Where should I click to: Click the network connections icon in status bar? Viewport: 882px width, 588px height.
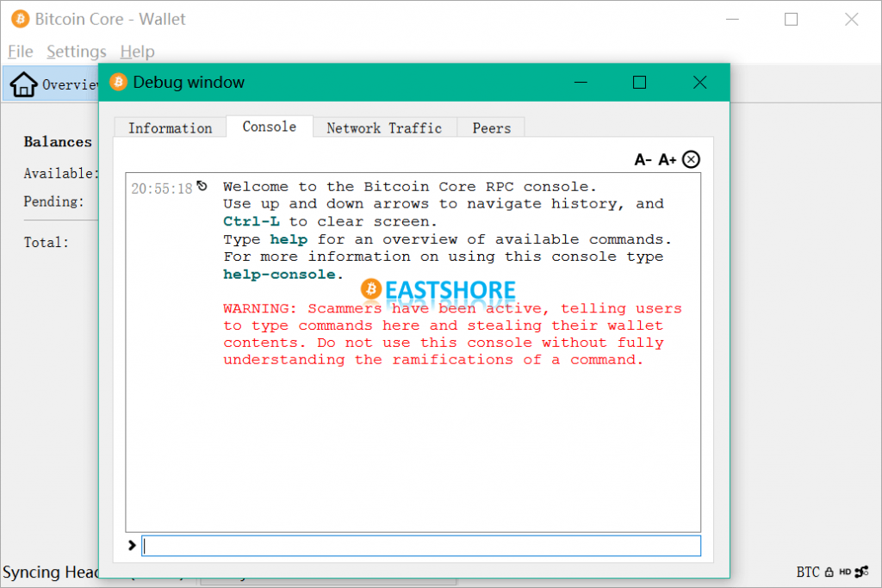(861, 573)
